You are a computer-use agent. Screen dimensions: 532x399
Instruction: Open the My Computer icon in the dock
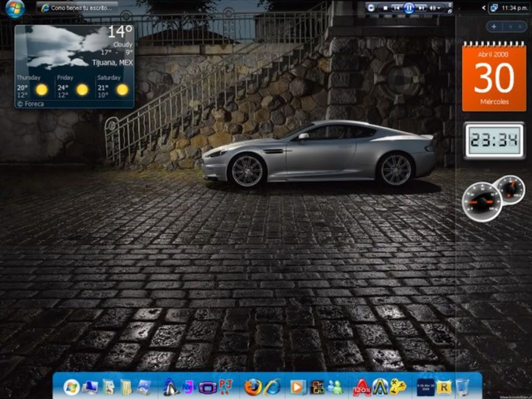coord(90,387)
